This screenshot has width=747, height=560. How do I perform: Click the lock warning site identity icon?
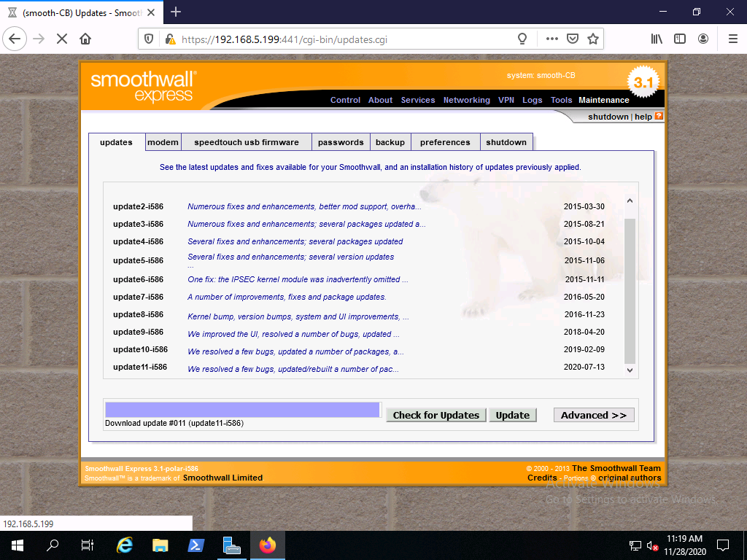(169, 39)
